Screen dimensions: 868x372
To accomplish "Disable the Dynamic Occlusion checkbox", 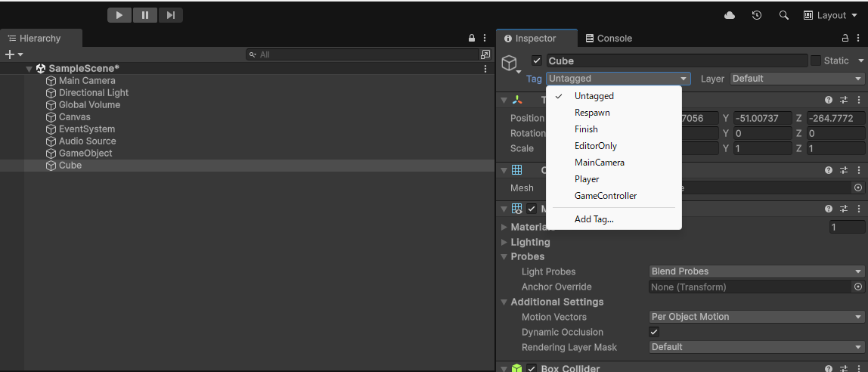I will click(655, 332).
